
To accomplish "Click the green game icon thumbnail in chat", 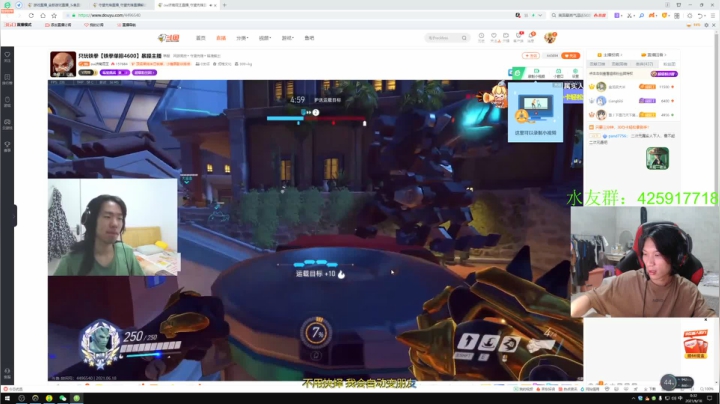I will click(657, 158).
